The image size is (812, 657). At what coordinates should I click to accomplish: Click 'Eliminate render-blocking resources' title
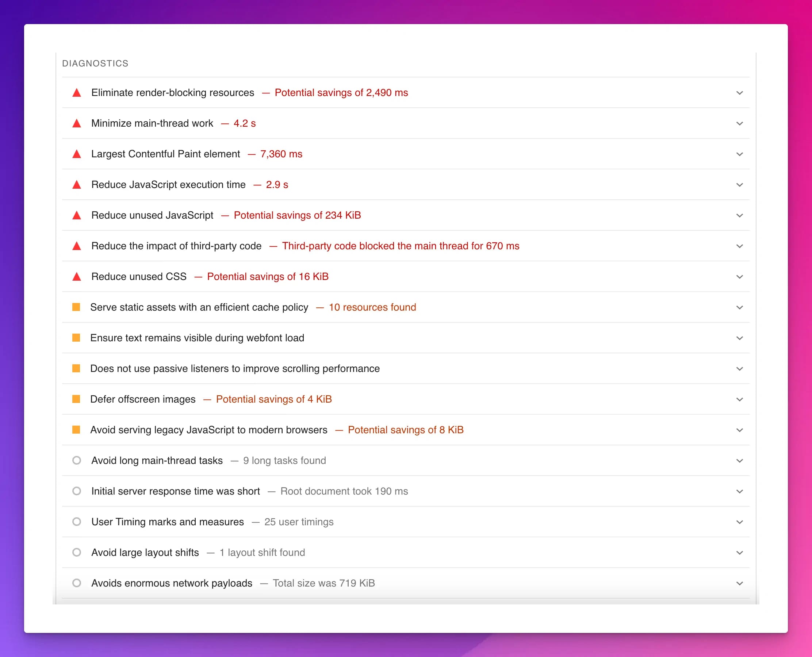[173, 93]
